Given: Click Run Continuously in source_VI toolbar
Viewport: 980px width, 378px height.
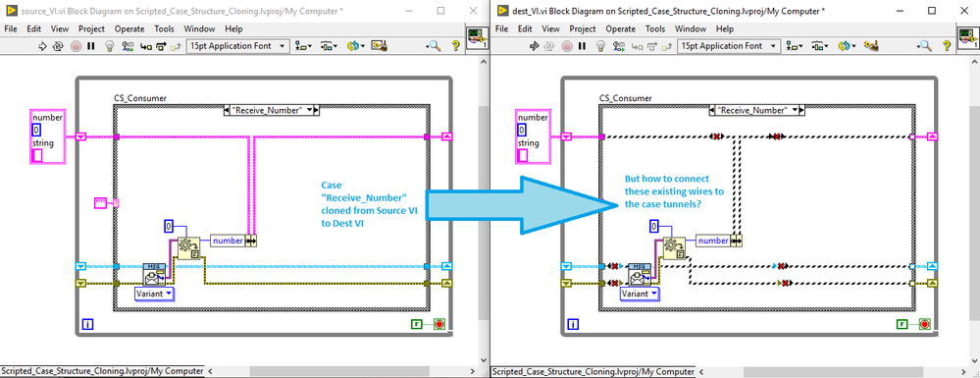Looking at the screenshot, I should [x=59, y=46].
